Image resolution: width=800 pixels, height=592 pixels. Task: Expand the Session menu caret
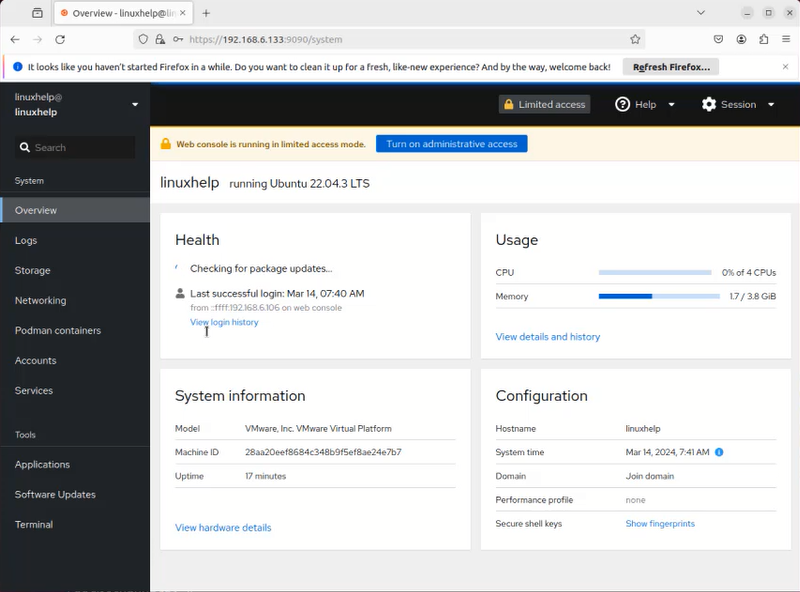[771, 105]
